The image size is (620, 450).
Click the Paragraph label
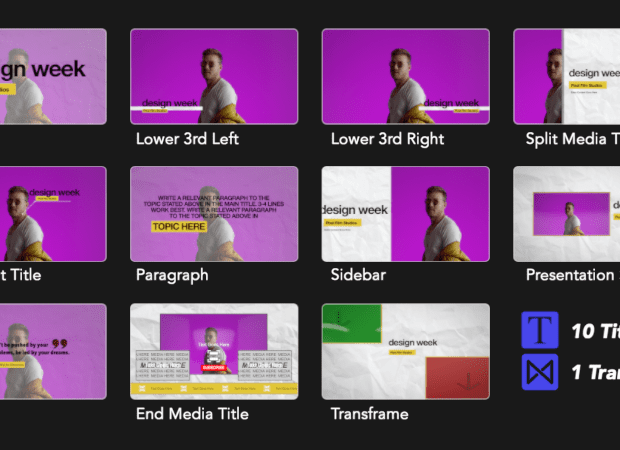(x=172, y=275)
